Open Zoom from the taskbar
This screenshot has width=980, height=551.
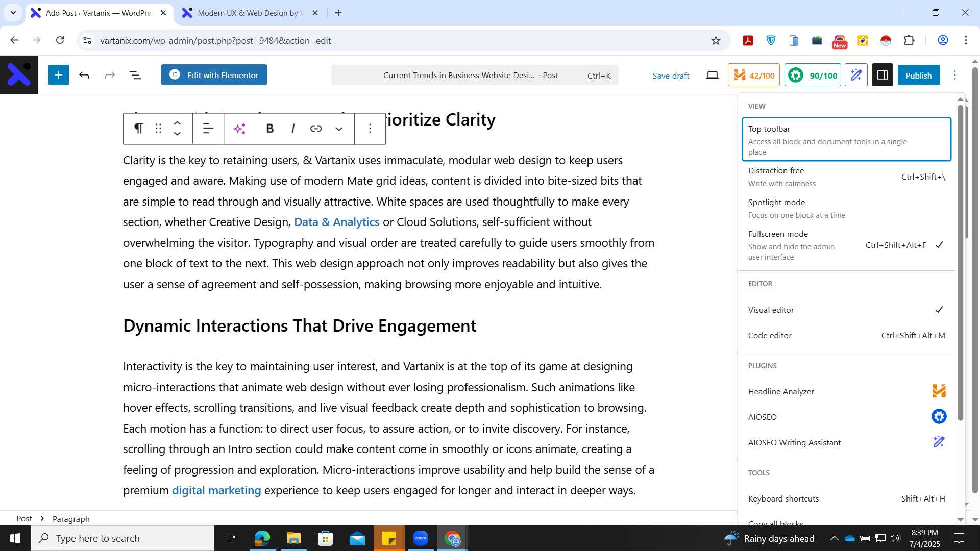421,538
